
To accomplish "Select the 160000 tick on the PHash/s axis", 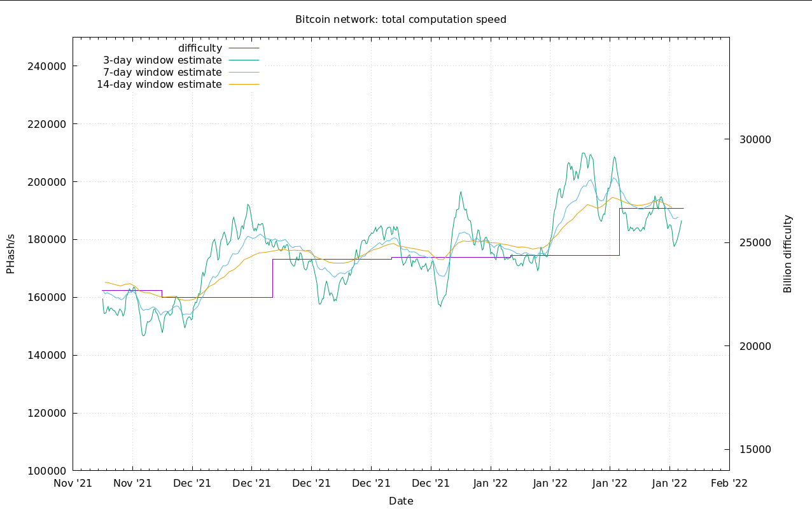I will point(48,298).
